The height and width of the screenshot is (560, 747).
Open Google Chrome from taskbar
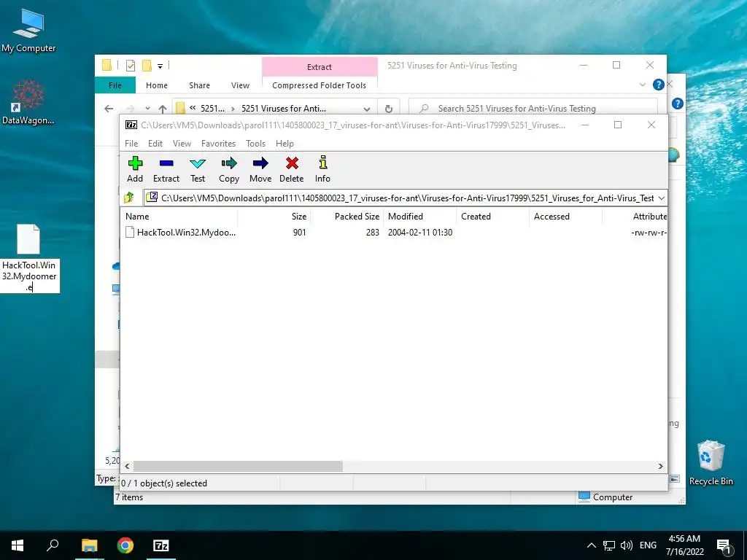pyautogui.click(x=125, y=545)
